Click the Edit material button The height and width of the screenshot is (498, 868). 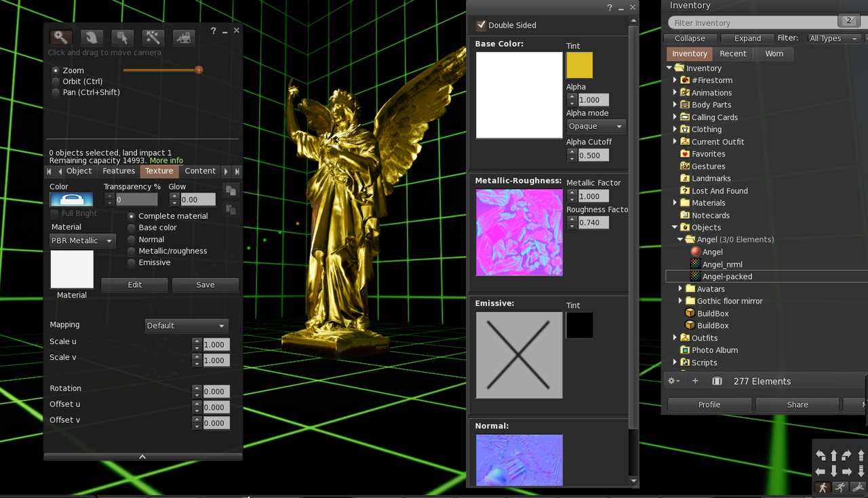pyautogui.click(x=135, y=285)
